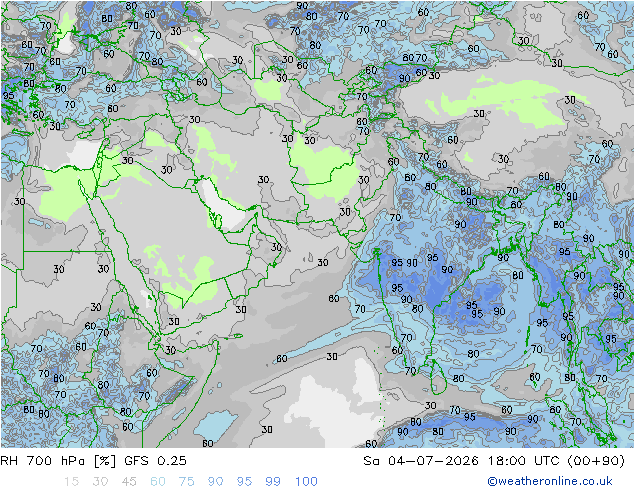Click the legend value 75

point(187,482)
